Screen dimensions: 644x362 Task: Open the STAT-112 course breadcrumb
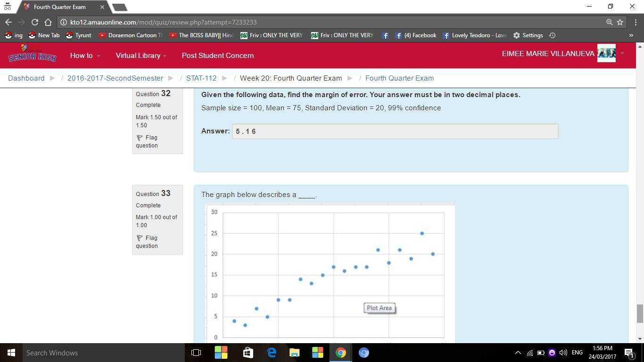click(201, 78)
